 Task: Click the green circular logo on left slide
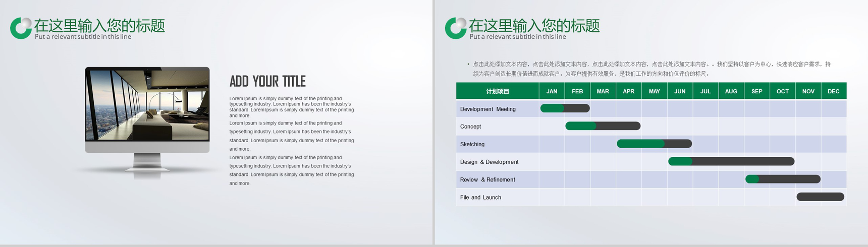point(21,28)
